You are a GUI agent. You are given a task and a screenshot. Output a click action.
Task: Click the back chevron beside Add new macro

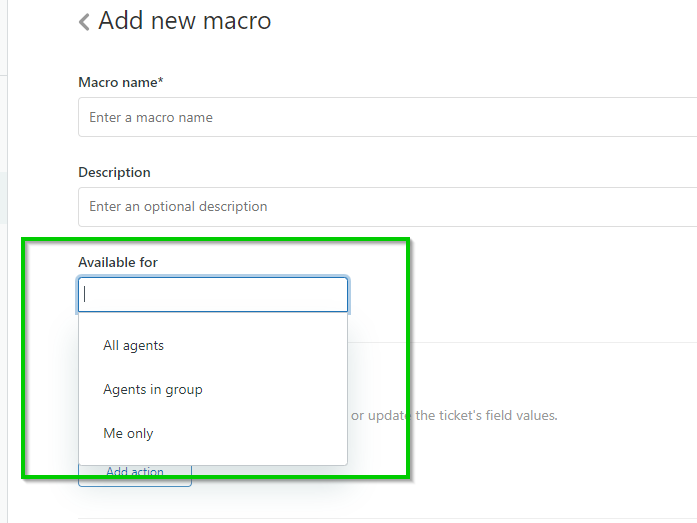point(84,22)
